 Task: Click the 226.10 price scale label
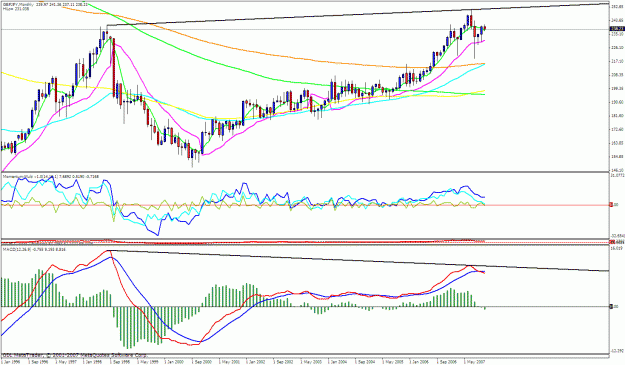[616, 47]
